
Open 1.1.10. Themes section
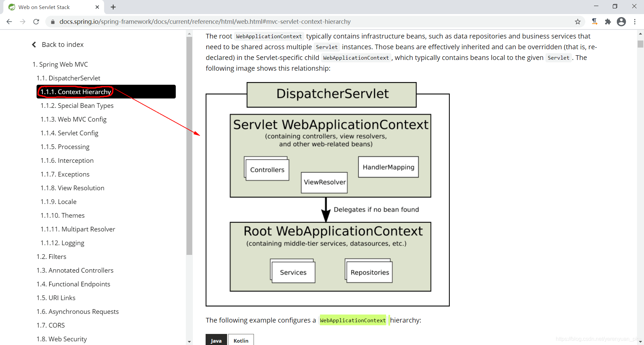click(x=62, y=215)
